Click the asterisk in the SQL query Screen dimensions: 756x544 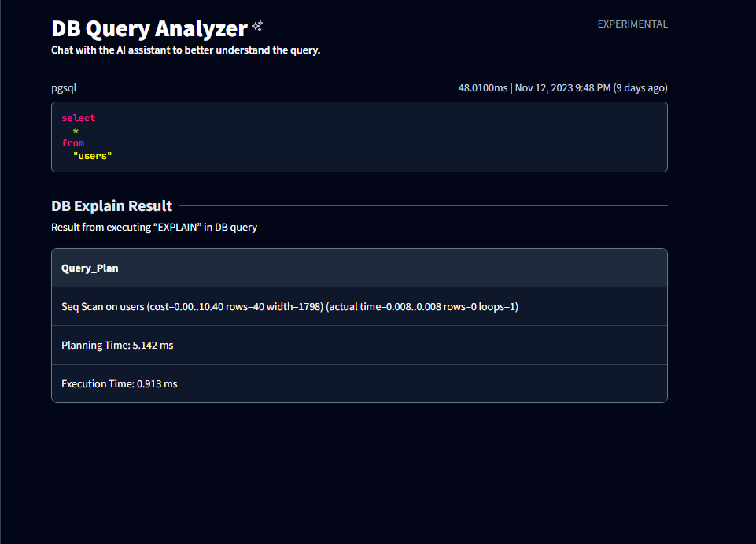point(76,131)
